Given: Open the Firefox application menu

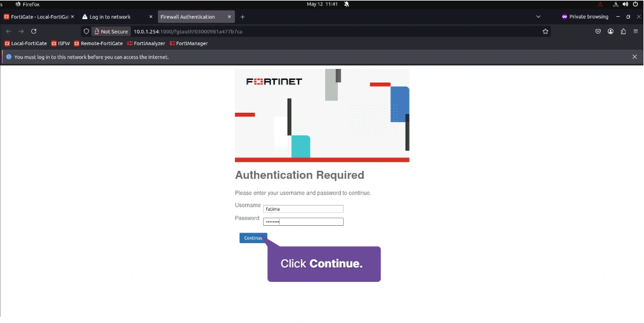Looking at the screenshot, I should point(636,31).
